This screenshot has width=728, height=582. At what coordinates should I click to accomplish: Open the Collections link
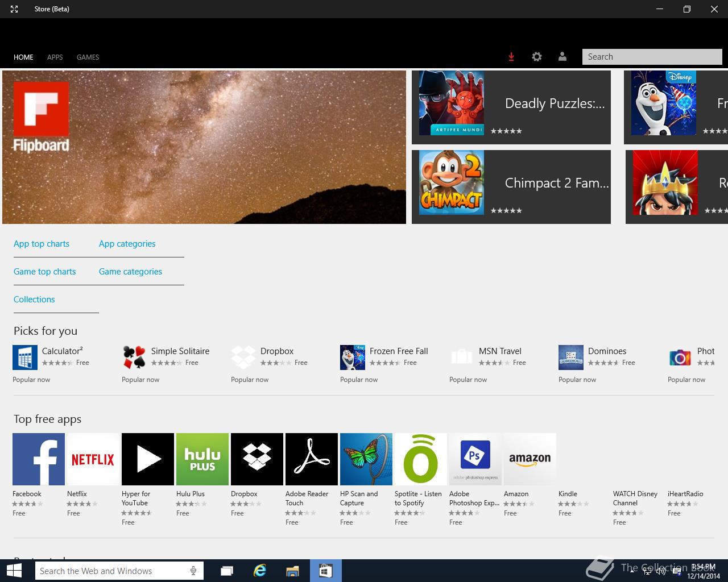pos(34,300)
